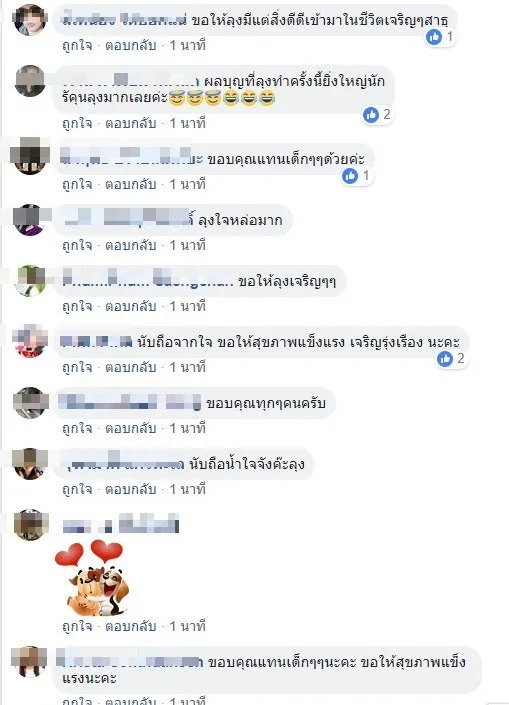
Task: Click ถูกใจ under the first comment
Action: point(77,45)
